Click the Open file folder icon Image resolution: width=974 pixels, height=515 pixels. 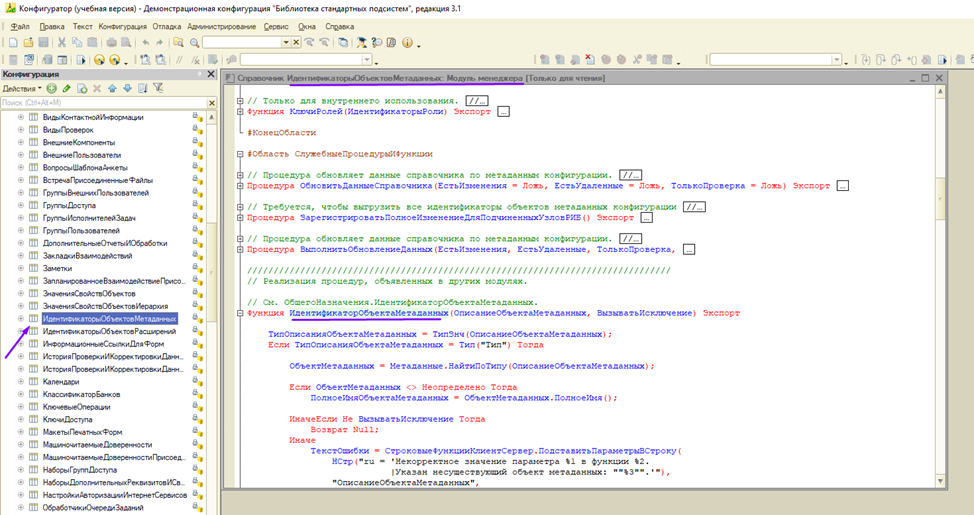click(x=28, y=43)
